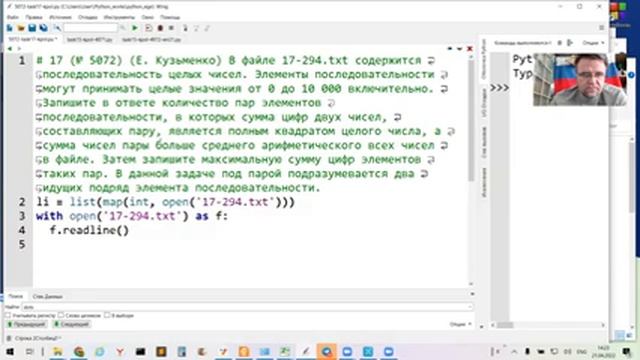Image resolution: width=640 pixels, height=360 pixels.
Task: Open the Windows Start menu
Action: (x=9, y=351)
